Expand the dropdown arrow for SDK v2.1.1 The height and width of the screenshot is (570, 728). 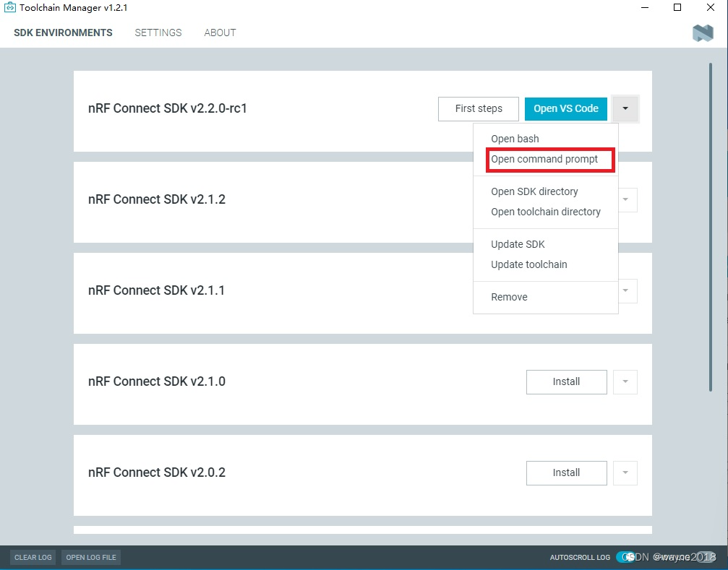627,290
